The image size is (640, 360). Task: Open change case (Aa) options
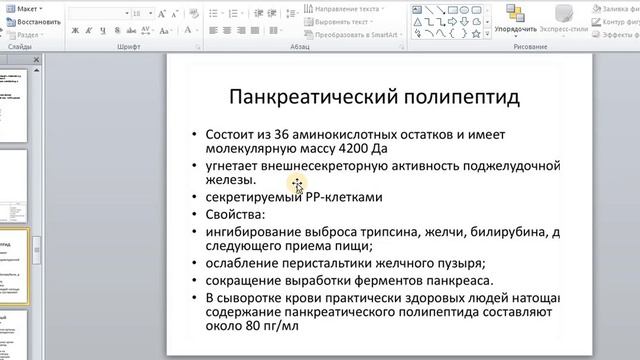[x=166, y=31]
